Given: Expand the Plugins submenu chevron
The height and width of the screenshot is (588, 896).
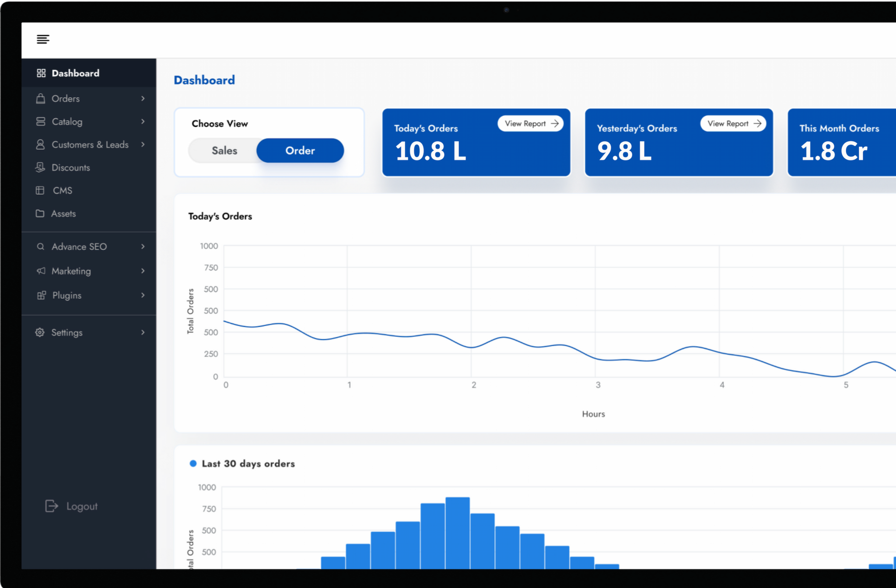Looking at the screenshot, I should point(143,296).
